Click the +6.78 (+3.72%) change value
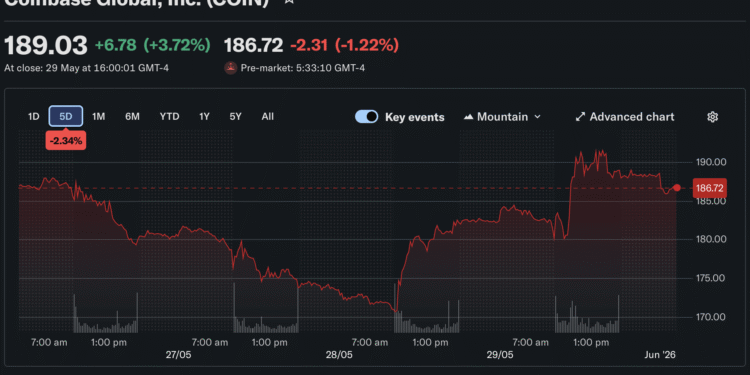Image resolution: width=750 pixels, height=375 pixels. [153, 45]
